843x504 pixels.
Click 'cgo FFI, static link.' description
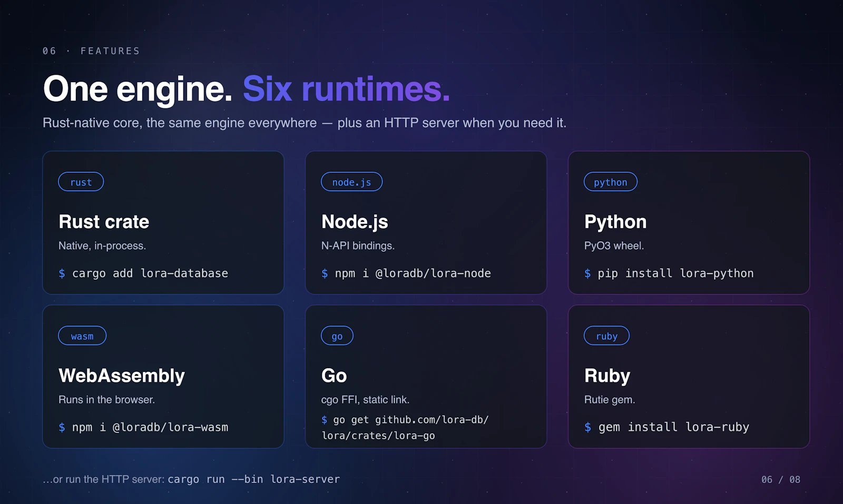click(x=365, y=400)
